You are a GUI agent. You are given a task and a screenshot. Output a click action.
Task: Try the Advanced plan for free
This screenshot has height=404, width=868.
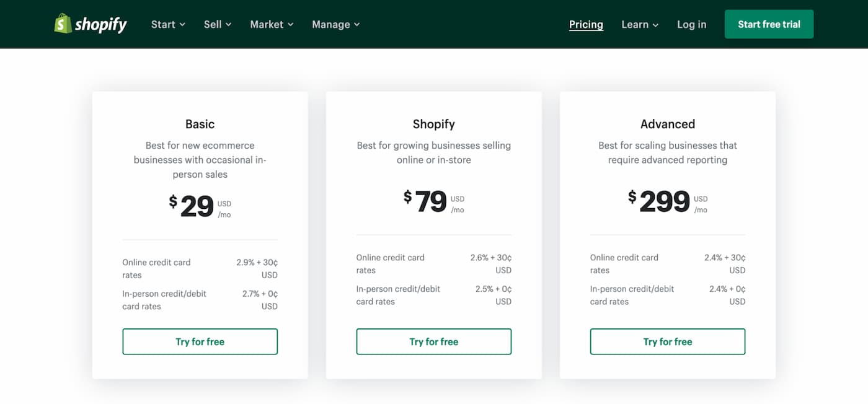click(x=667, y=341)
